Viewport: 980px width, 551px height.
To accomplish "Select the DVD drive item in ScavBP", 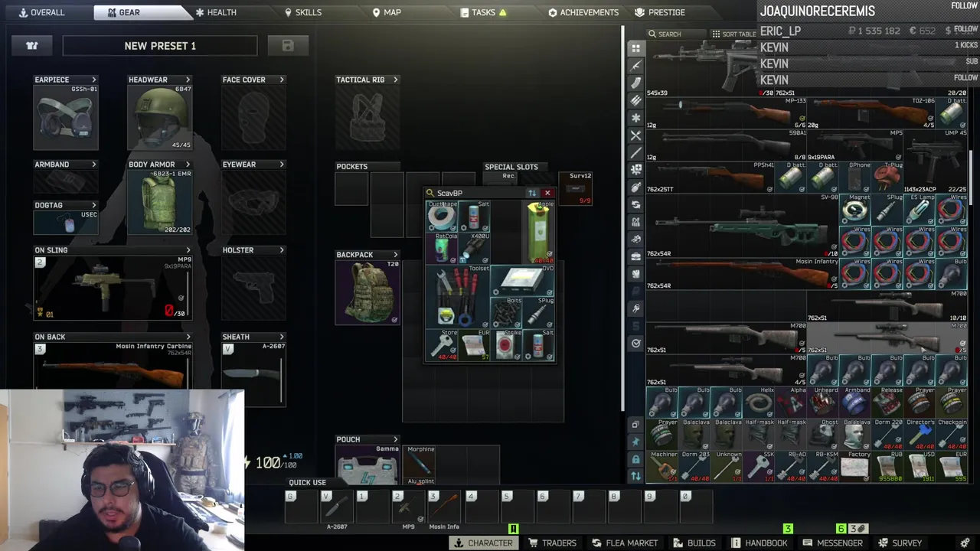I will point(522,281).
